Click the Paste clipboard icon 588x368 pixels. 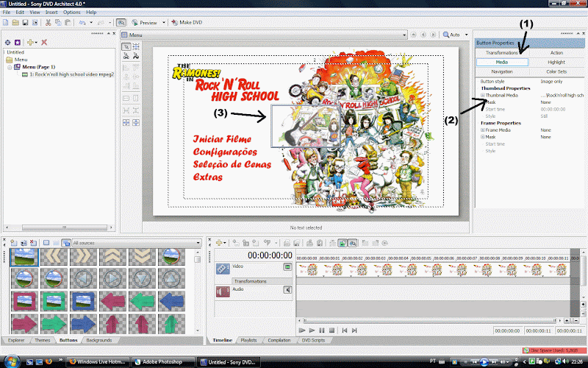(x=68, y=23)
